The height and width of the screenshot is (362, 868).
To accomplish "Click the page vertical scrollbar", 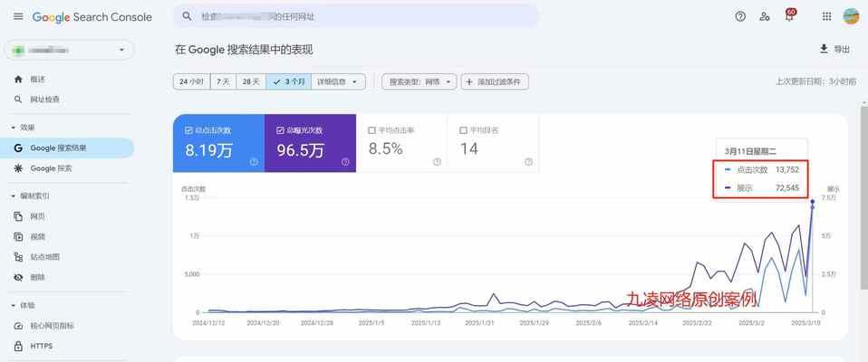I will pyautogui.click(x=864, y=199).
